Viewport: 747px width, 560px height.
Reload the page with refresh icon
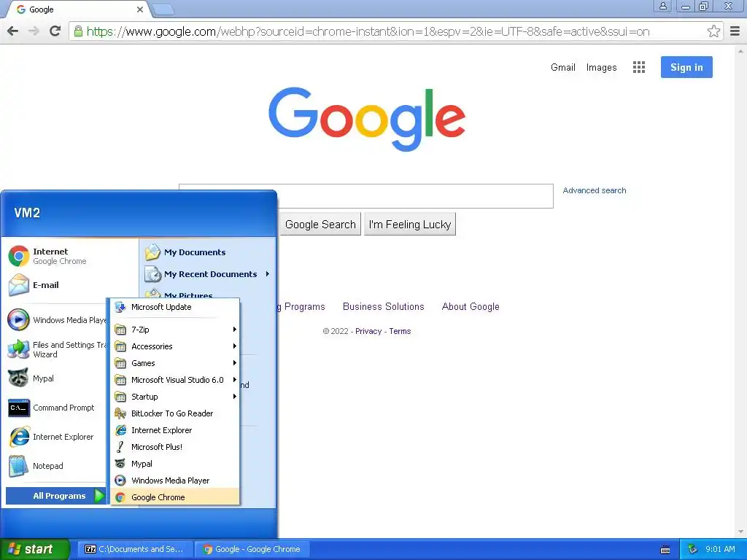[x=55, y=31]
